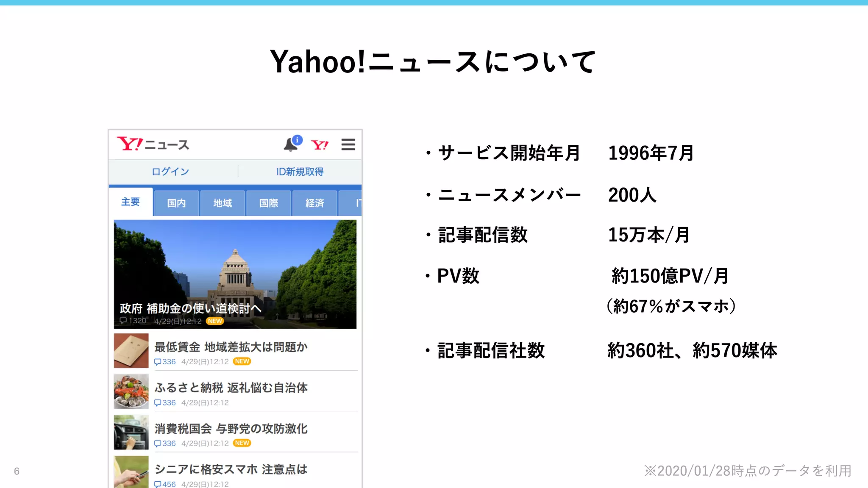Open the notification bell icon
868x488 pixels.
click(x=292, y=144)
